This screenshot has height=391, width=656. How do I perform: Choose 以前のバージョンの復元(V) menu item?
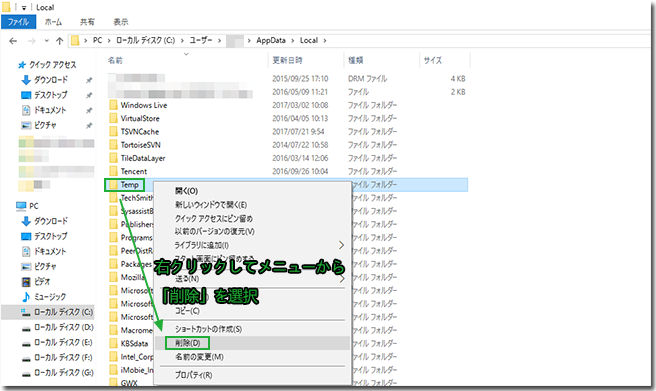[215, 231]
